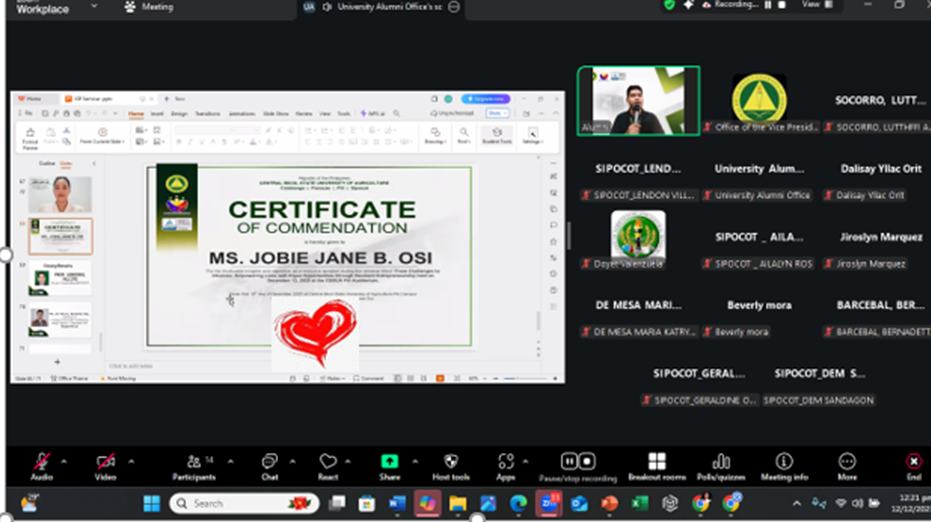Open Breakout rooms

point(657,463)
